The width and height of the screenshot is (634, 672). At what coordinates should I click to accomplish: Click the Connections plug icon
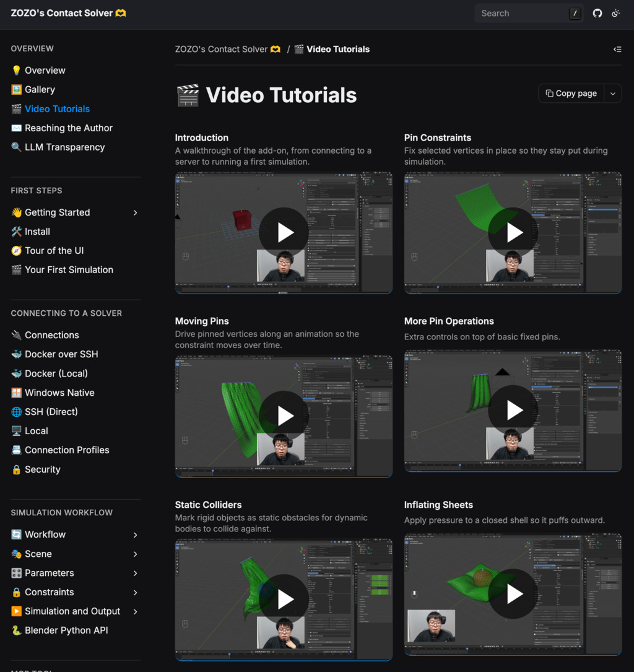(16, 335)
